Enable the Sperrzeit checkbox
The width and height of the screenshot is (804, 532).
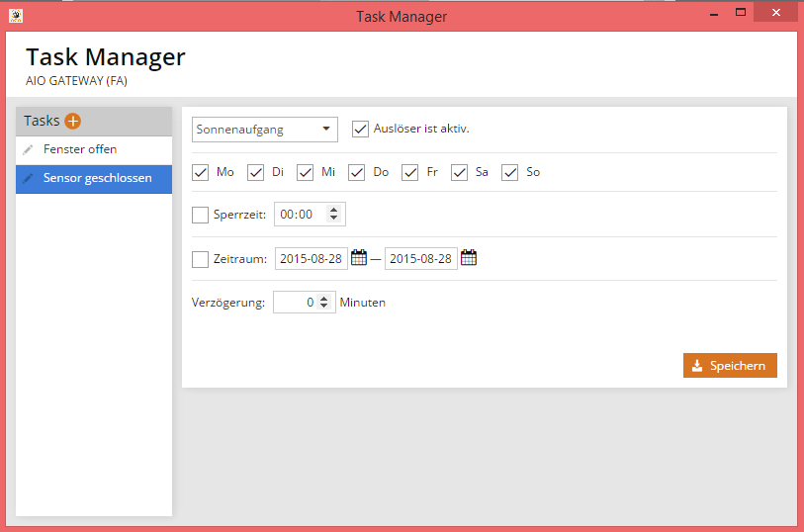tap(201, 215)
